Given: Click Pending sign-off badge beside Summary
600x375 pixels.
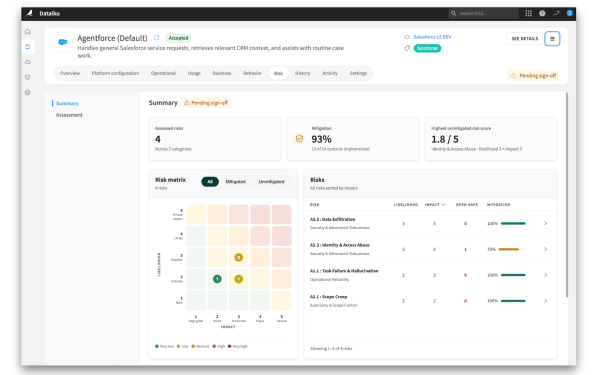Looking at the screenshot, I should tap(206, 103).
